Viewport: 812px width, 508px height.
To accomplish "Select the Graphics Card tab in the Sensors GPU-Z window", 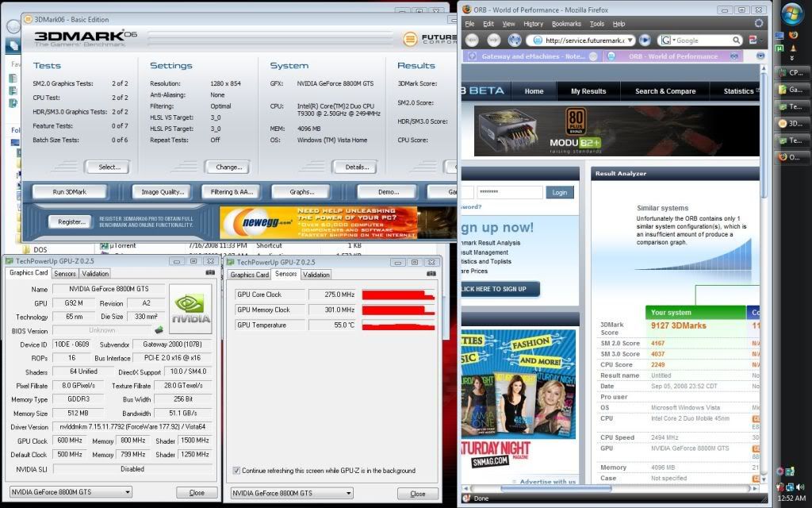I will click(250, 275).
